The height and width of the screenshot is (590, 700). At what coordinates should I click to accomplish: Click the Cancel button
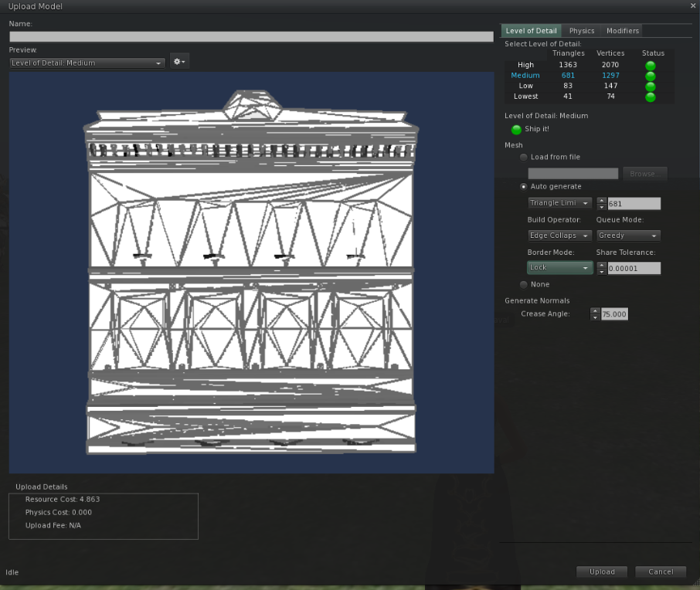(x=661, y=572)
